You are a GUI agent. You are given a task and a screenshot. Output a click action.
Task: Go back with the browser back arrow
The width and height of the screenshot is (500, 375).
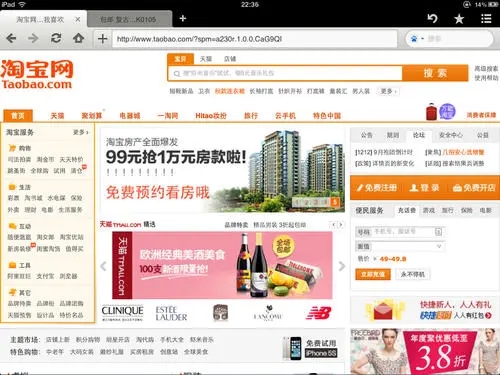point(11,39)
